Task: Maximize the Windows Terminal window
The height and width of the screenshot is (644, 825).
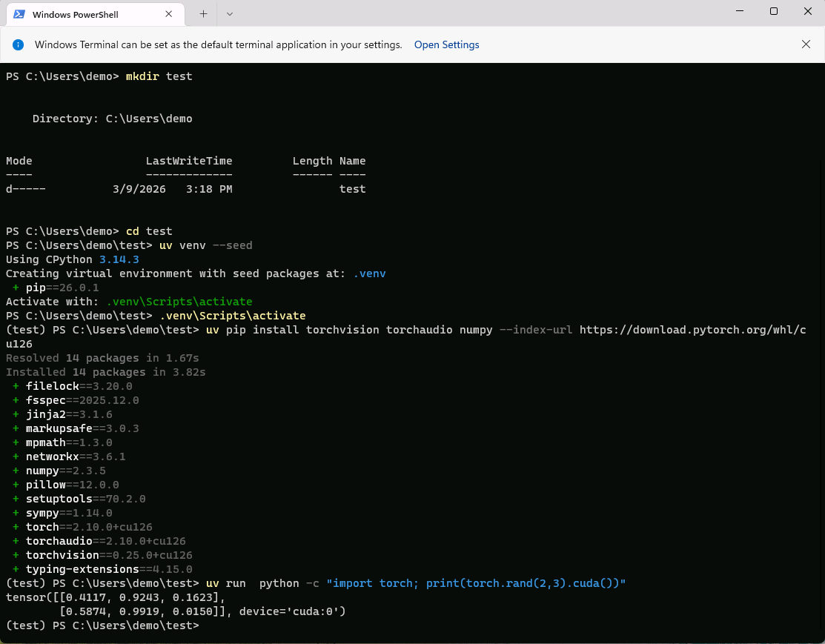Action: (x=773, y=11)
